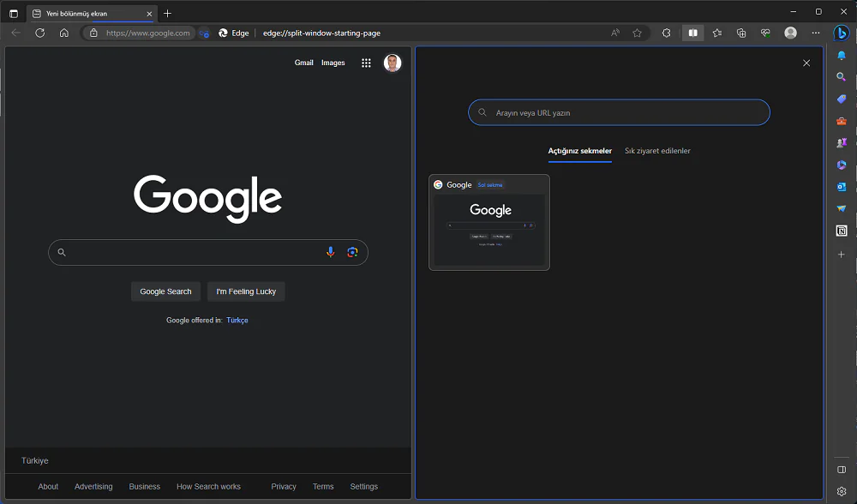Open Outlook from the Edge sidebar
Screen dimensions: 857x504
point(842,187)
